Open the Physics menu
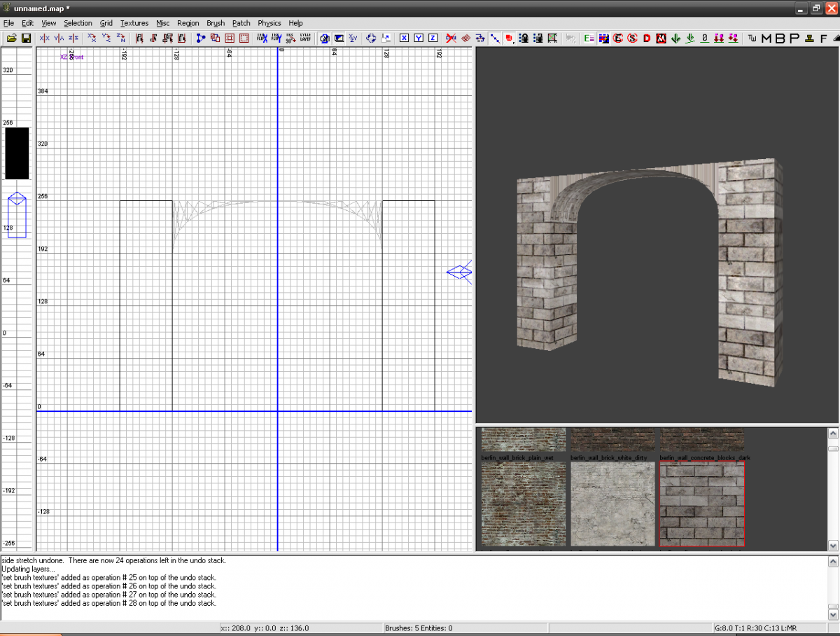Image resolution: width=840 pixels, height=636 pixels. click(269, 23)
